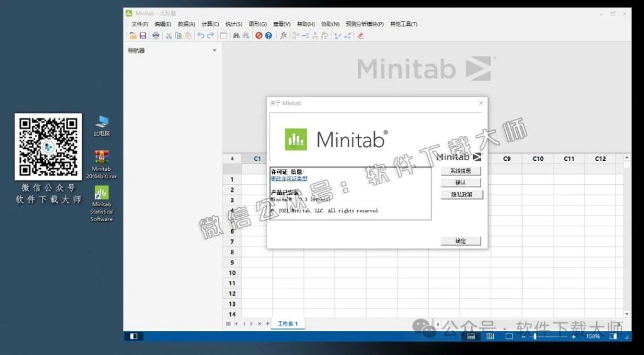Screen dimensions: 644x355
Task: Open the 隐私政策 button
Action: (462, 195)
